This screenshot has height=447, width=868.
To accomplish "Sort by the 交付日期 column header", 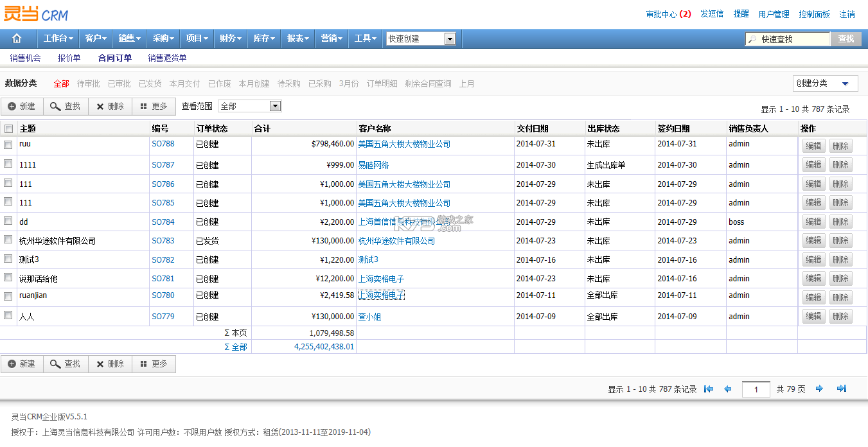I will [533, 128].
